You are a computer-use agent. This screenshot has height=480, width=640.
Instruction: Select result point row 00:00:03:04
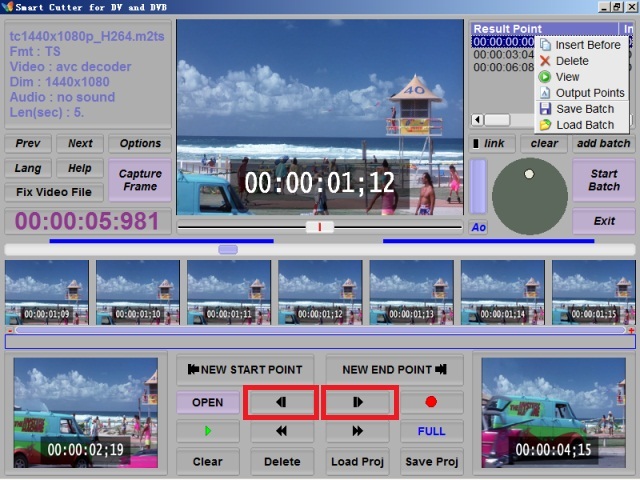pos(504,54)
